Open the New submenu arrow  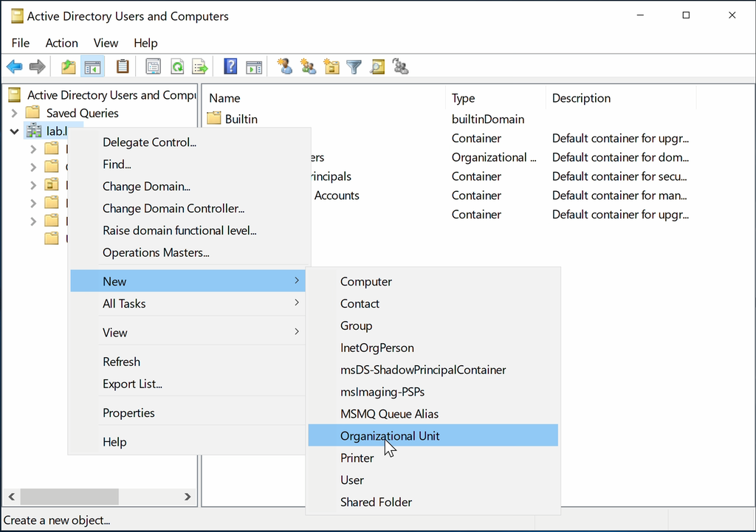(297, 280)
